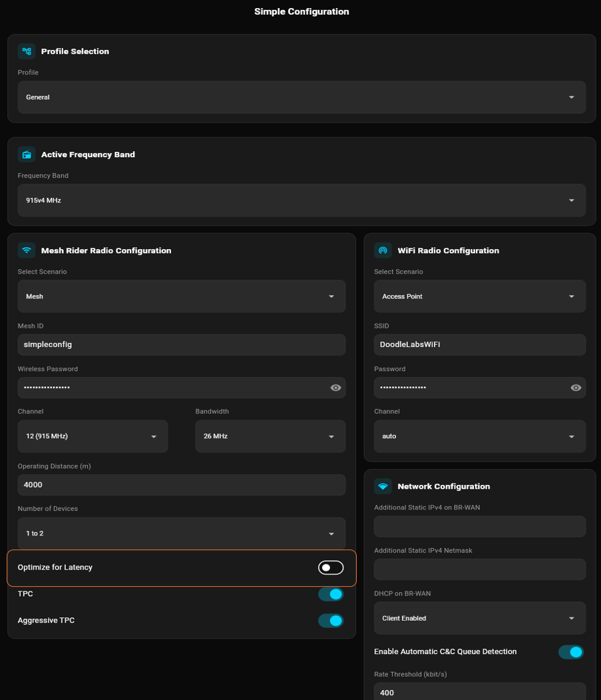This screenshot has width=601, height=700.
Task: Click the WiFi Radio Configuration icon
Action: [383, 250]
